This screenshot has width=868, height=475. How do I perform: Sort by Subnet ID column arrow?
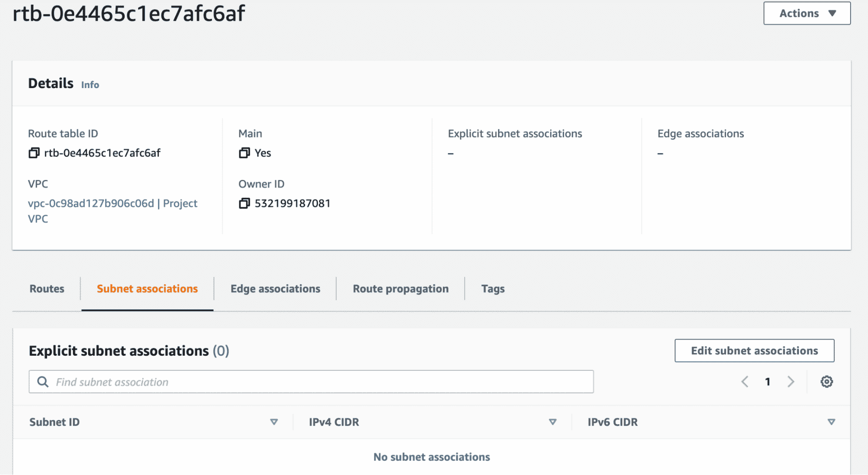click(274, 422)
